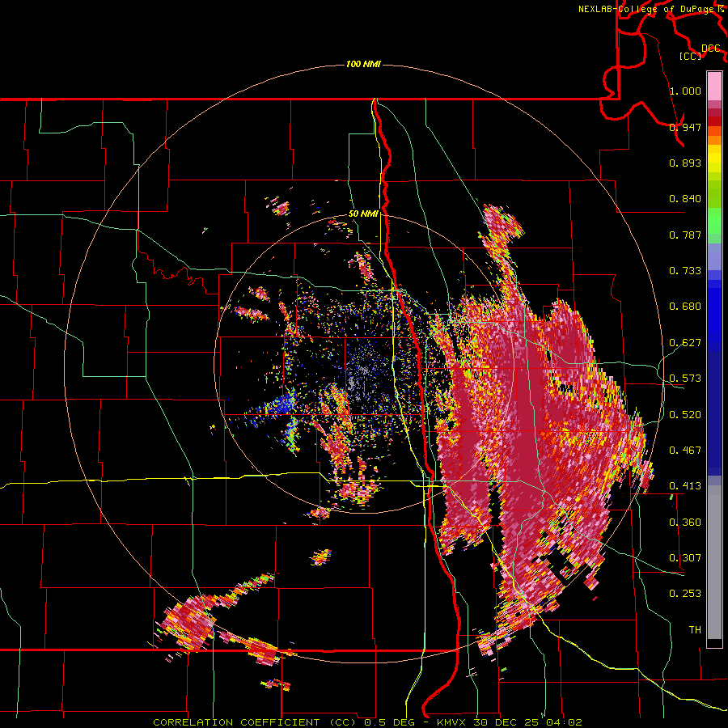The image size is (728, 728).
Task: Click the 0.893 color scale value
Action: (685, 163)
